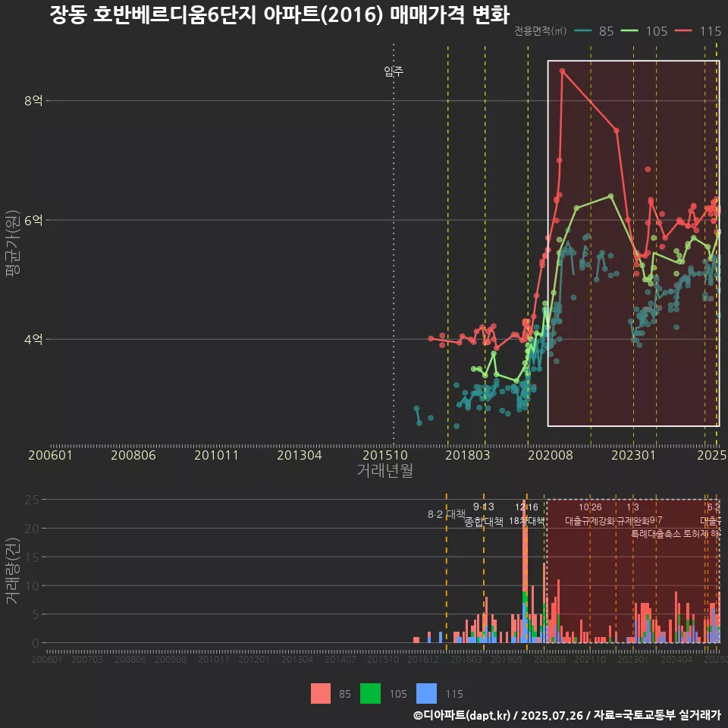Click 201201 on the volume chart x-axis
This screenshot has height=728, width=728.
tap(253, 659)
